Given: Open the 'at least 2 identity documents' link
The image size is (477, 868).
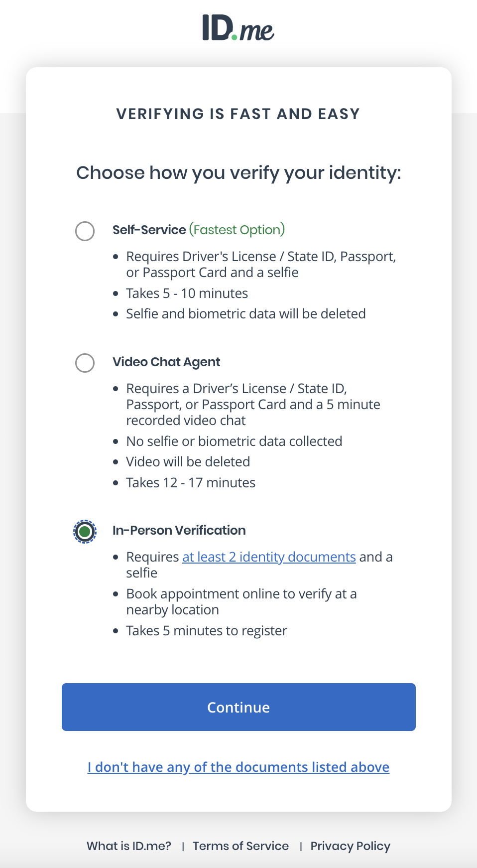Looking at the screenshot, I should tap(269, 557).
